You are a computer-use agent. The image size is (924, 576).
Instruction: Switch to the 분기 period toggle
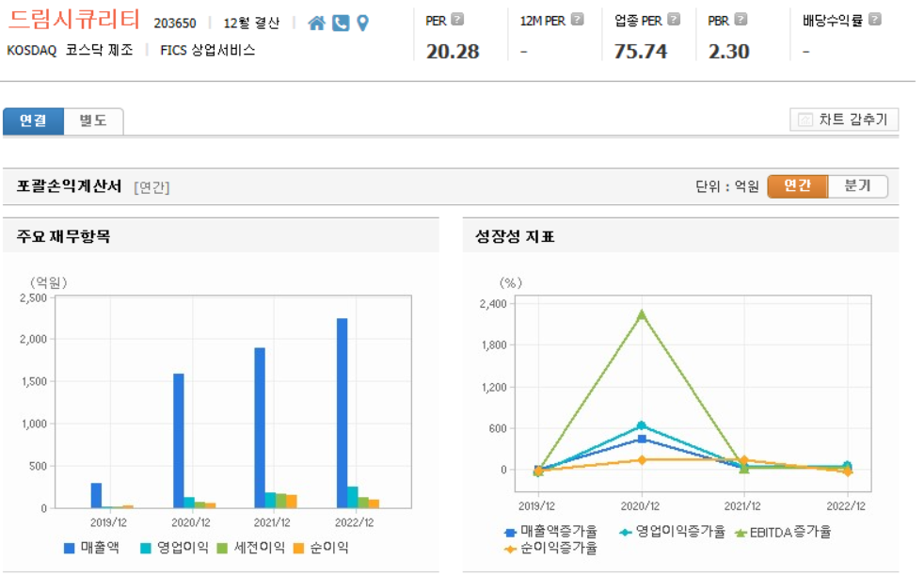[x=857, y=186]
